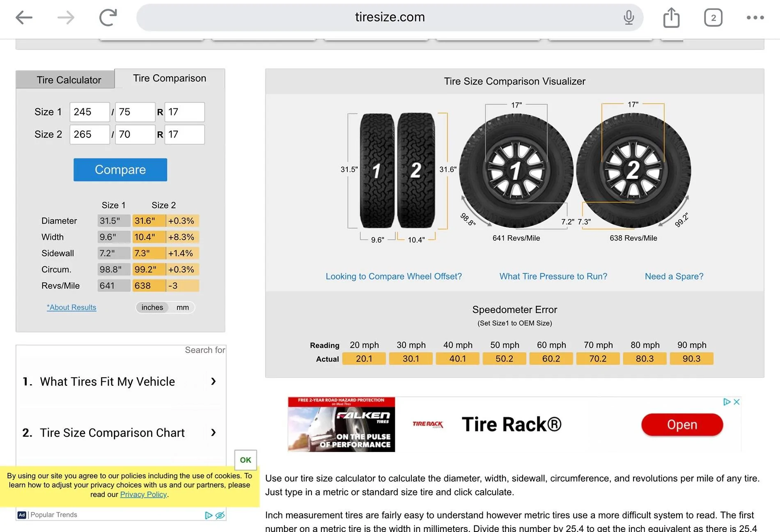Click Tire Size Comparison Chart text
780x532 pixels.
coord(112,433)
